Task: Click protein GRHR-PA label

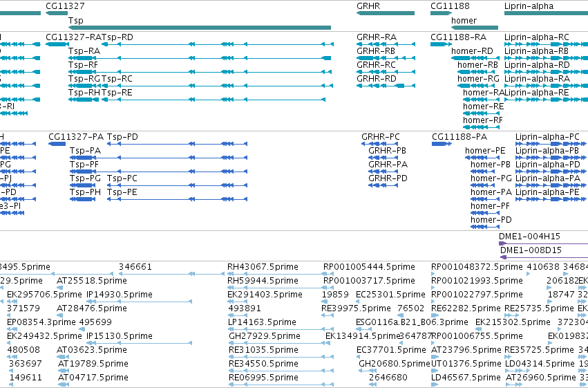Action: point(388,165)
